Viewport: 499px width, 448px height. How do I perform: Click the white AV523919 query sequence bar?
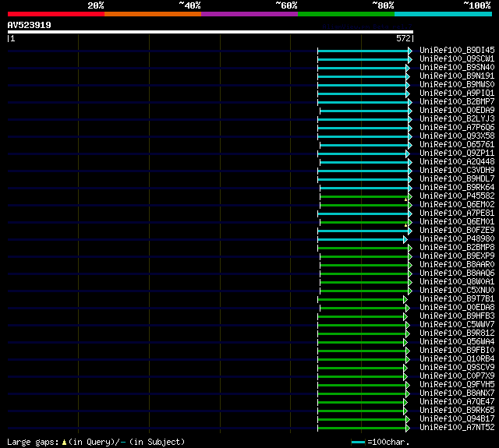pos(211,32)
